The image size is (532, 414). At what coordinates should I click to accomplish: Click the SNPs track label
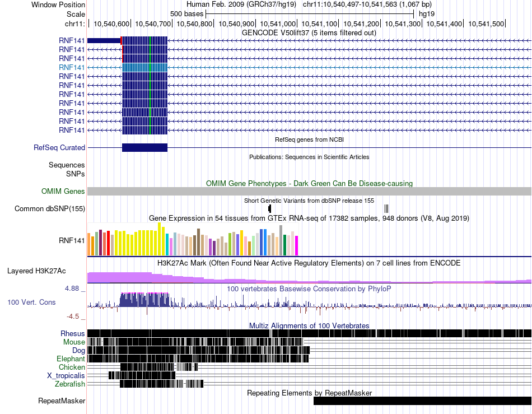(x=76, y=174)
